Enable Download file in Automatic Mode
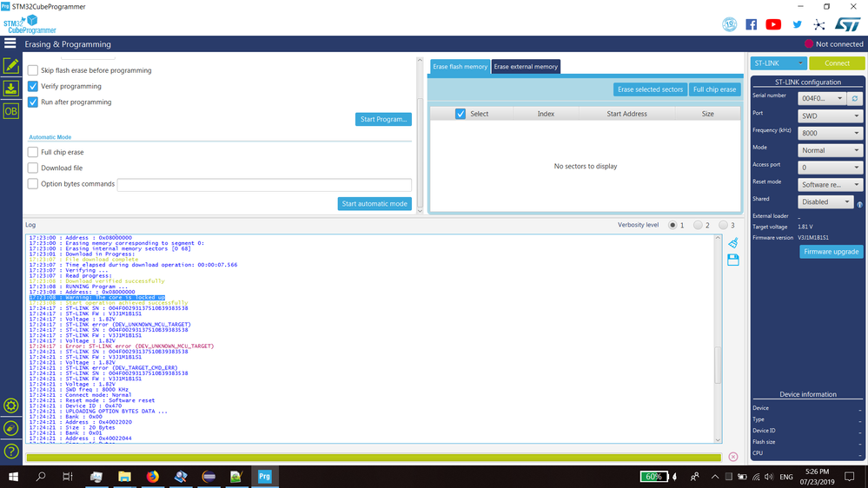Viewport: 868px width, 488px height. click(33, 168)
